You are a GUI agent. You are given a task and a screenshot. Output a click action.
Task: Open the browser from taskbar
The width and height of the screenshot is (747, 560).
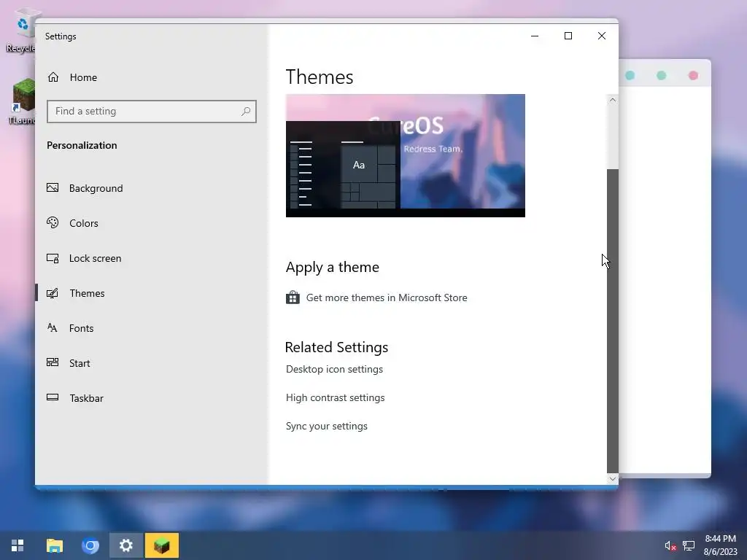(90, 545)
